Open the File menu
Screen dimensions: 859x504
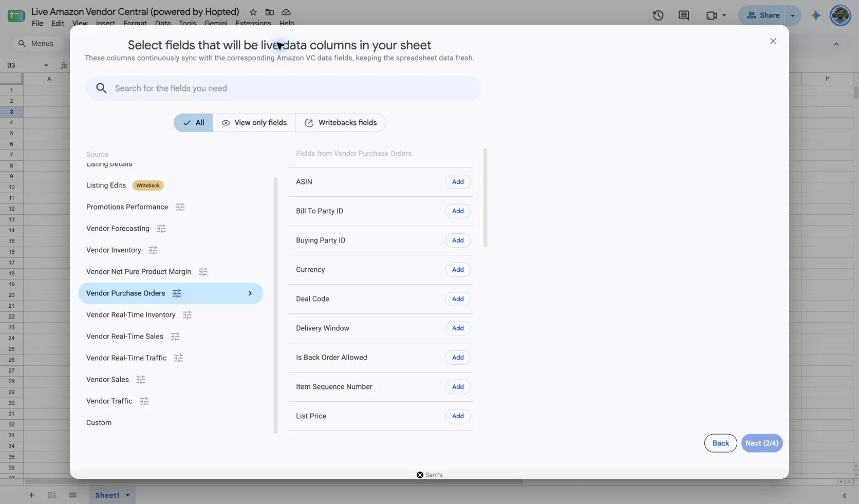[38, 23]
